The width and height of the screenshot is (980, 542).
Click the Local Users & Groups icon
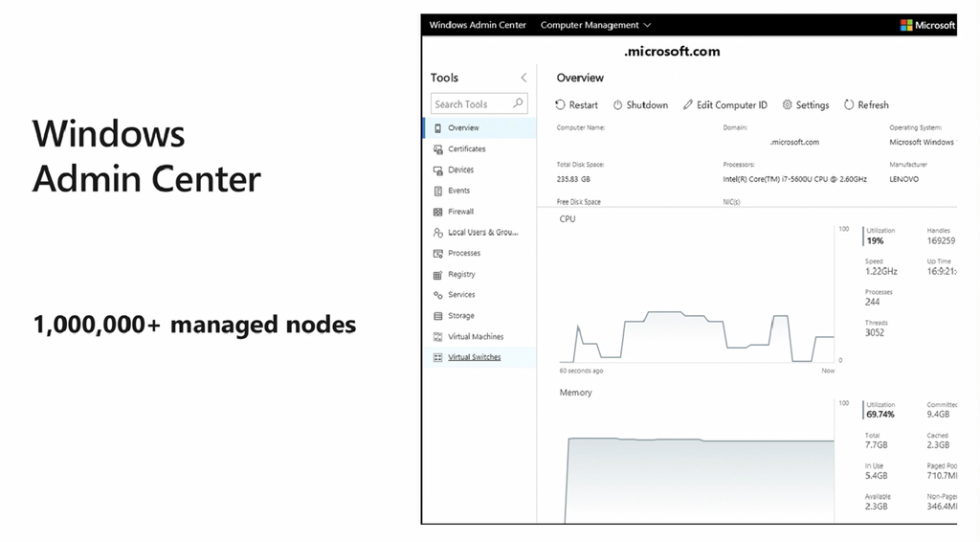click(x=437, y=233)
